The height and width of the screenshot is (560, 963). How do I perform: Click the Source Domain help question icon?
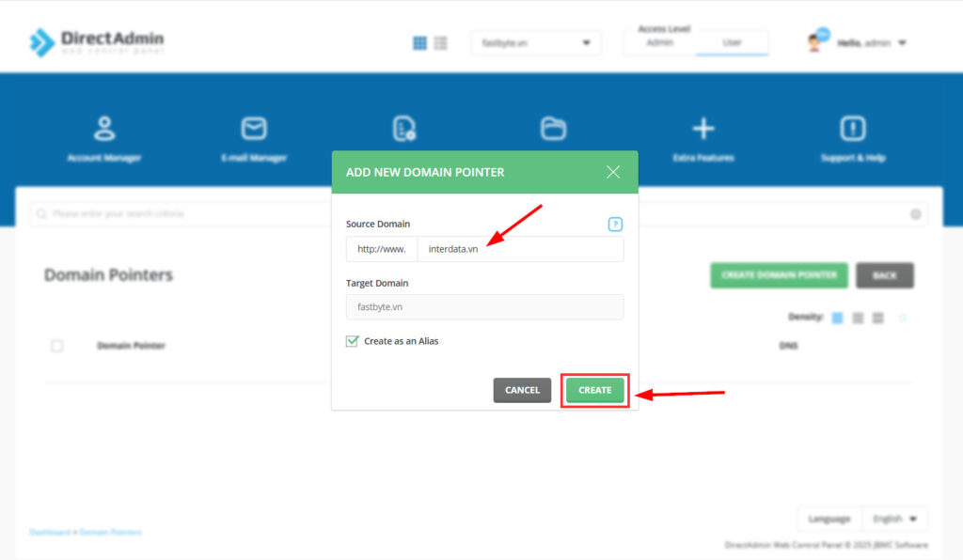615,224
